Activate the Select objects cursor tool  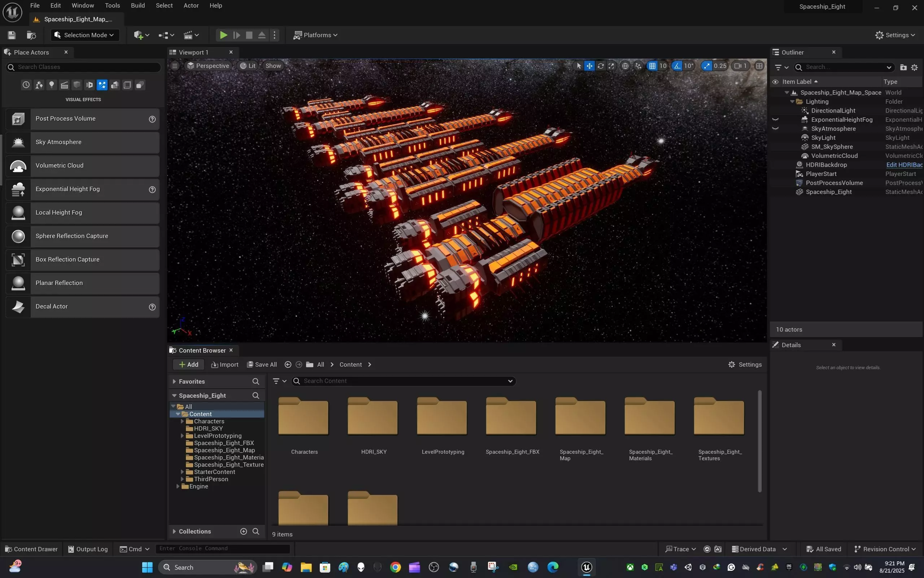(579, 66)
